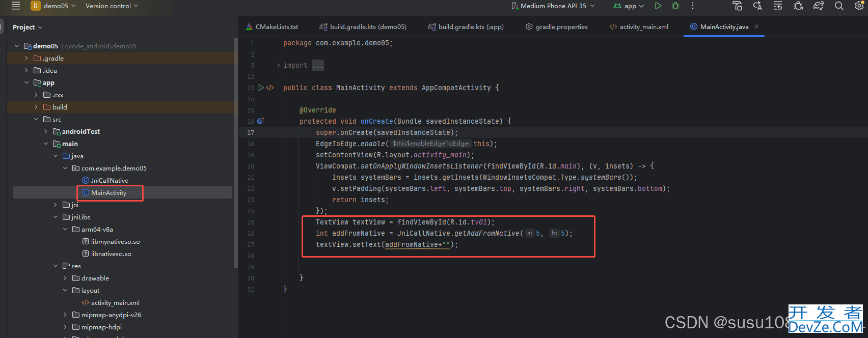Screen dimensions: 868x338
Task: Expand the build folder
Action: click(x=36, y=107)
